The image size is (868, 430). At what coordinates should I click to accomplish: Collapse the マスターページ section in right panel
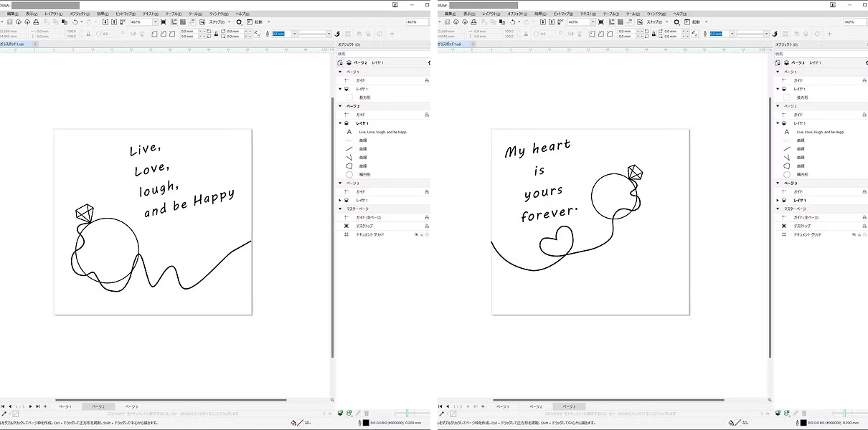click(778, 209)
